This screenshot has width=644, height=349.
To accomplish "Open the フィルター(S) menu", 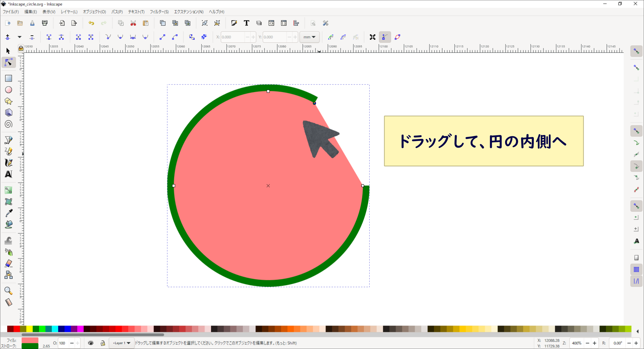I will [159, 12].
